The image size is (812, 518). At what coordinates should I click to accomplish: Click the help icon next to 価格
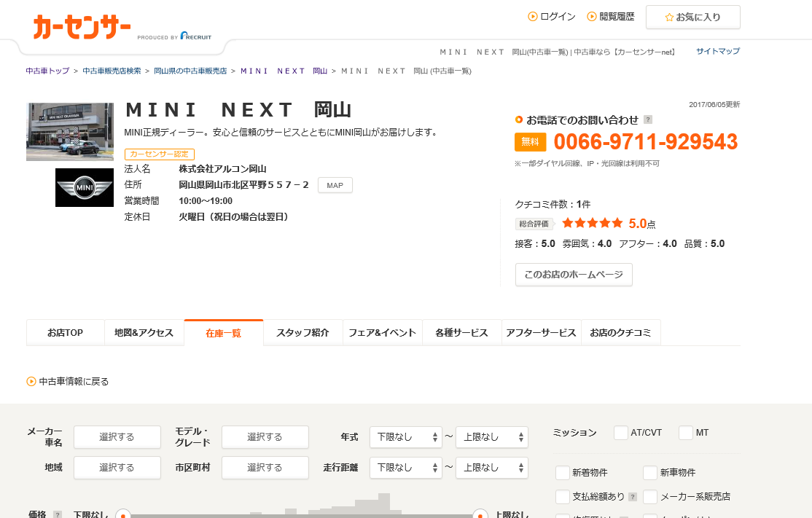58,514
